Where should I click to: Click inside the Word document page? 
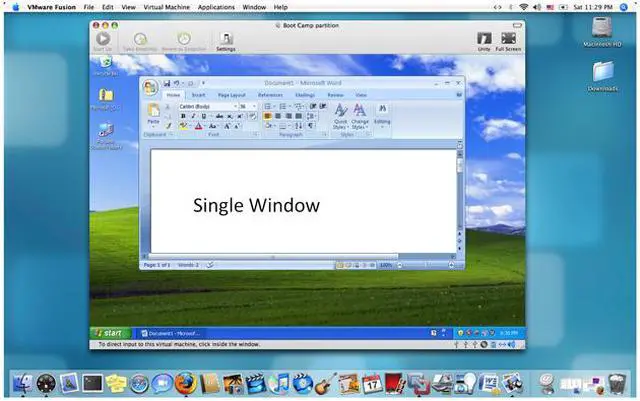pos(303,200)
